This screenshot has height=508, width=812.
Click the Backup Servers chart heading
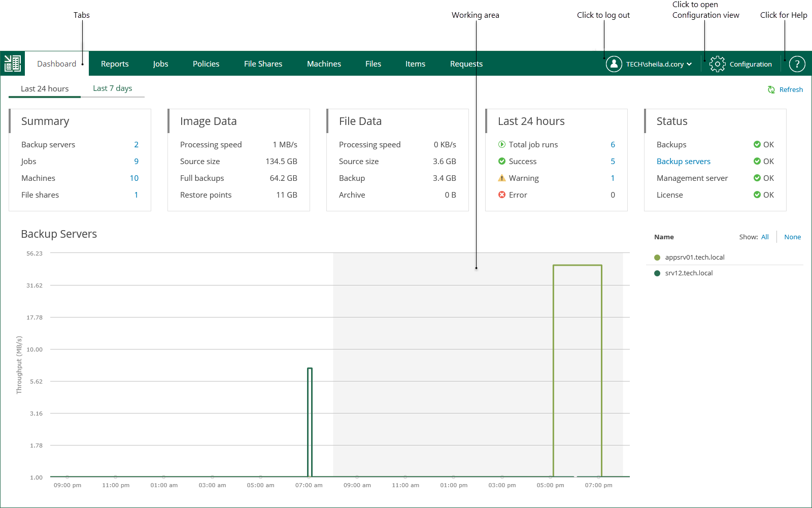[59, 234]
